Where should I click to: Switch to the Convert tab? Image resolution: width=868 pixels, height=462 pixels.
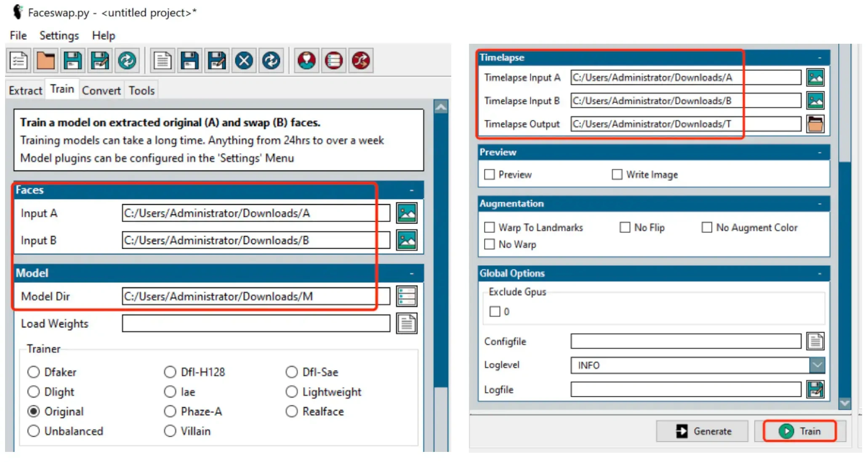[x=101, y=90]
